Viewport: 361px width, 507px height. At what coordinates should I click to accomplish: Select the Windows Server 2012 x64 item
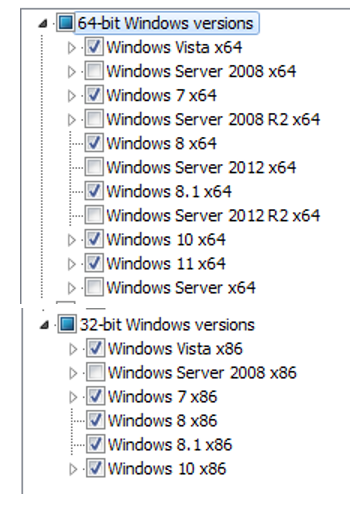[201, 167]
